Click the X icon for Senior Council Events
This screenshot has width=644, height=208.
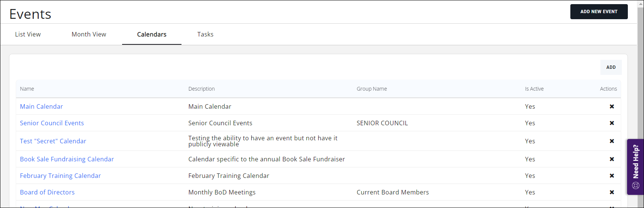[x=612, y=123]
